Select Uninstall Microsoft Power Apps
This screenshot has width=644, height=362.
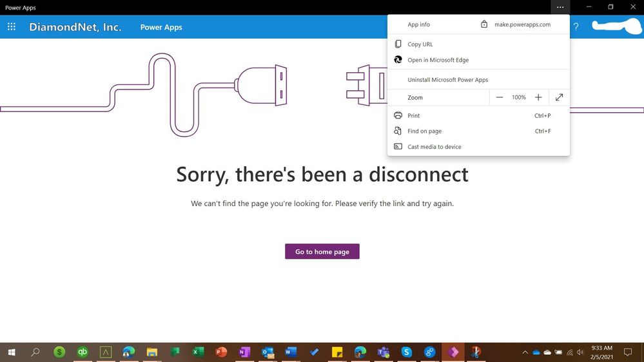(478, 80)
